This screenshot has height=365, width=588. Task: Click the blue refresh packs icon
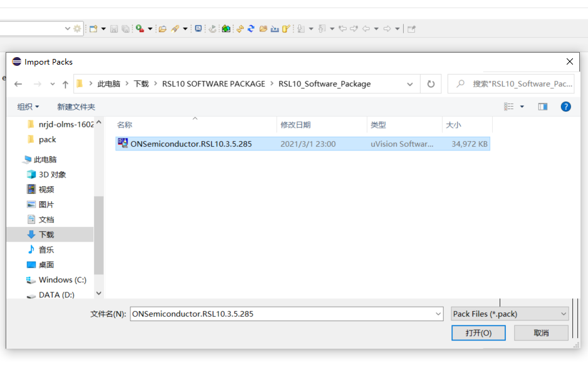251,29
